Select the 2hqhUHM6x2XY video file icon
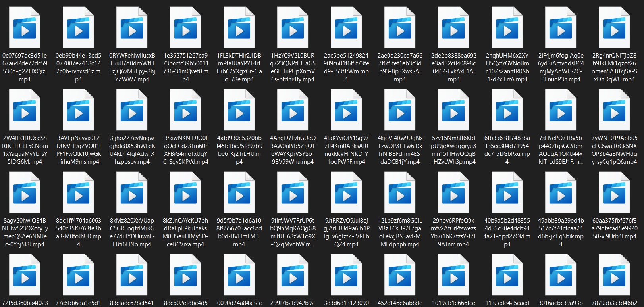 [x=507, y=28]
